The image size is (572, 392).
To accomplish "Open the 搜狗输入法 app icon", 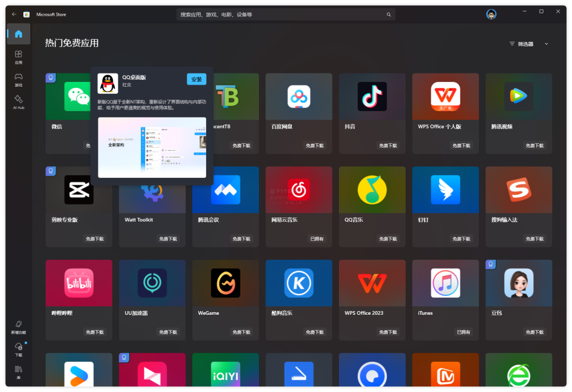I will click(x=519, y=190).
